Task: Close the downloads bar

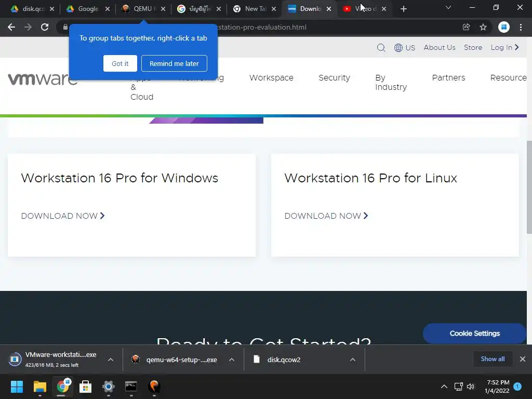Action: point(523,359)
